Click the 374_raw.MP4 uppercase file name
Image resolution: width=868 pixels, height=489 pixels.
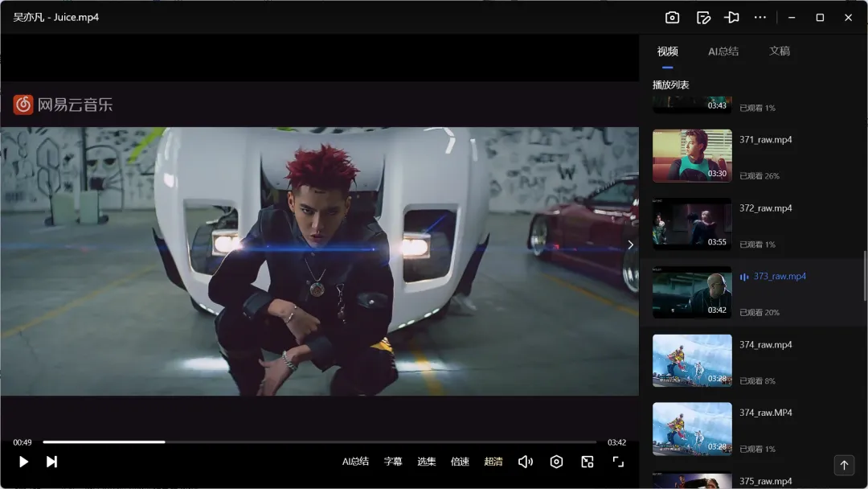point(766,413)
